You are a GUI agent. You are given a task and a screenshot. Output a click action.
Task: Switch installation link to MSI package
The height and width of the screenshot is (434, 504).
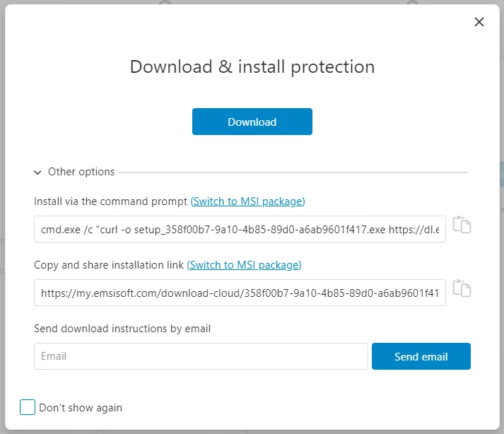(244, 265)
